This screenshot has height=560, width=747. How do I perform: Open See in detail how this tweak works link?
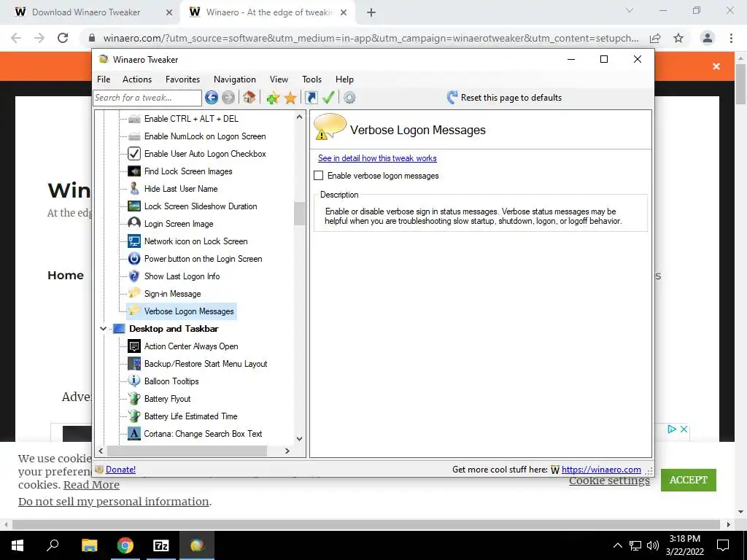click(x=377, y=158)
